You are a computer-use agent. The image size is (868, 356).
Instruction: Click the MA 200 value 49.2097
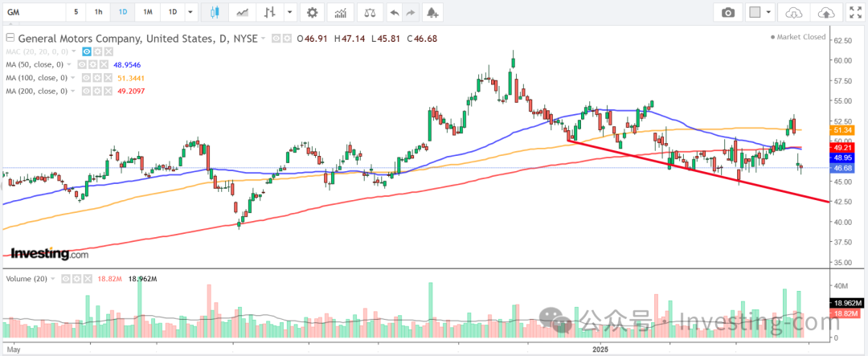(x=133, y=91)
